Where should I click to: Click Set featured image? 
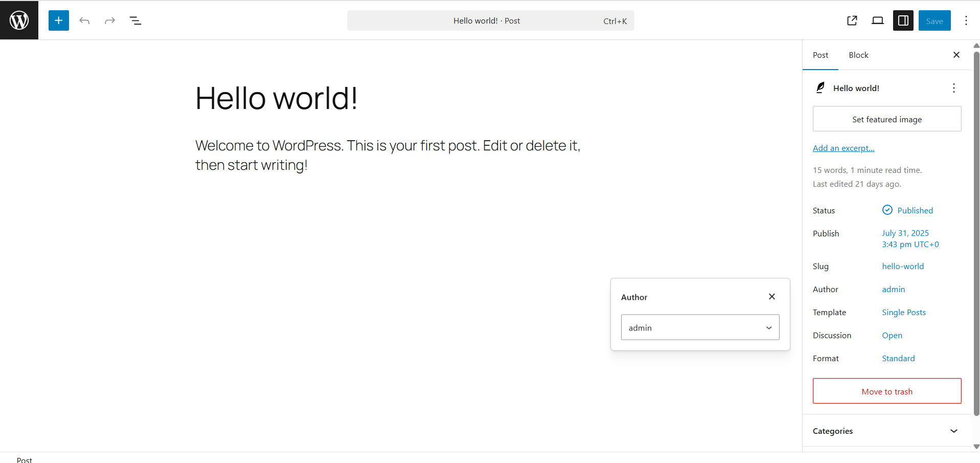[x=887, y=119]
